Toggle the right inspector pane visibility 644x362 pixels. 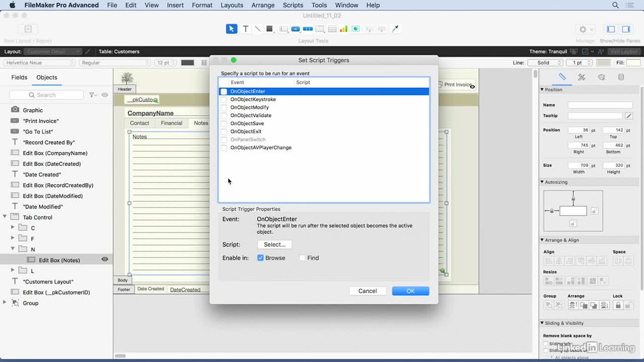626,29
